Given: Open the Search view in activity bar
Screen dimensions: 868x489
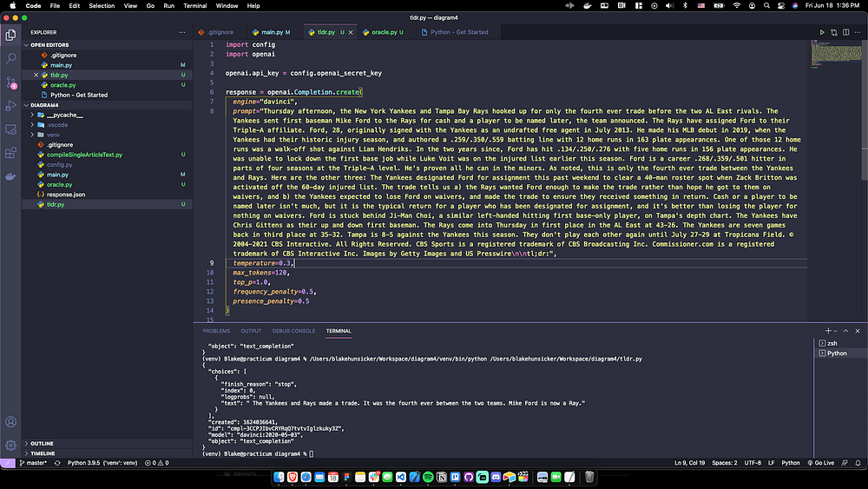Looking at the screenshot, I should [10, 58].
